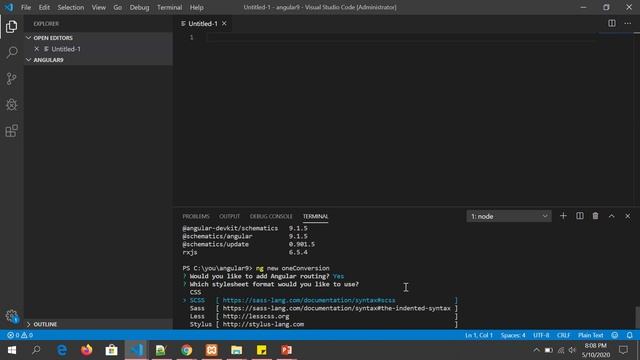The width and height of the screenshot is (640, 360).
Task: Open the Terminal menu
Action: point(169,7)
